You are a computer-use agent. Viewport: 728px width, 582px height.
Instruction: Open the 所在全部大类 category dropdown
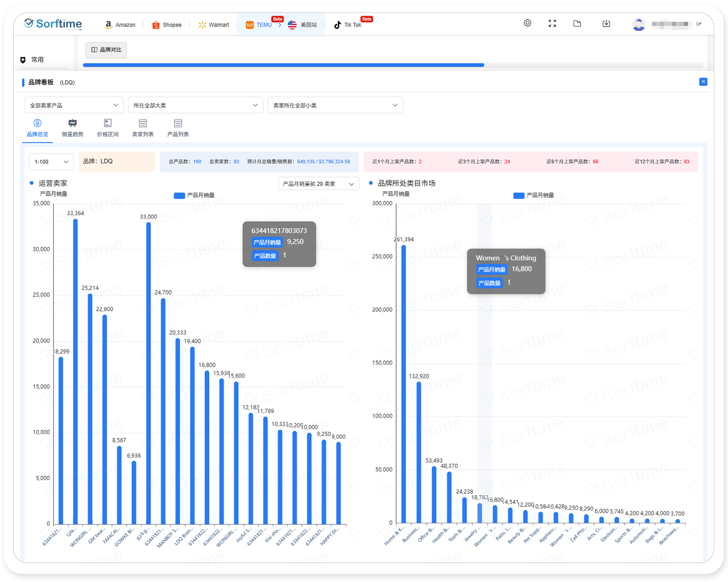195,105
